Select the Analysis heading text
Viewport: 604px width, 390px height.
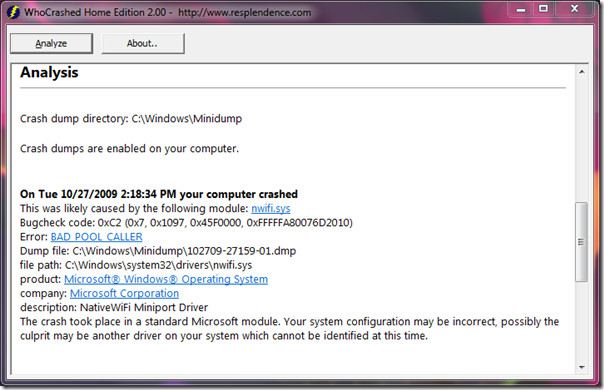pos(49,72)
